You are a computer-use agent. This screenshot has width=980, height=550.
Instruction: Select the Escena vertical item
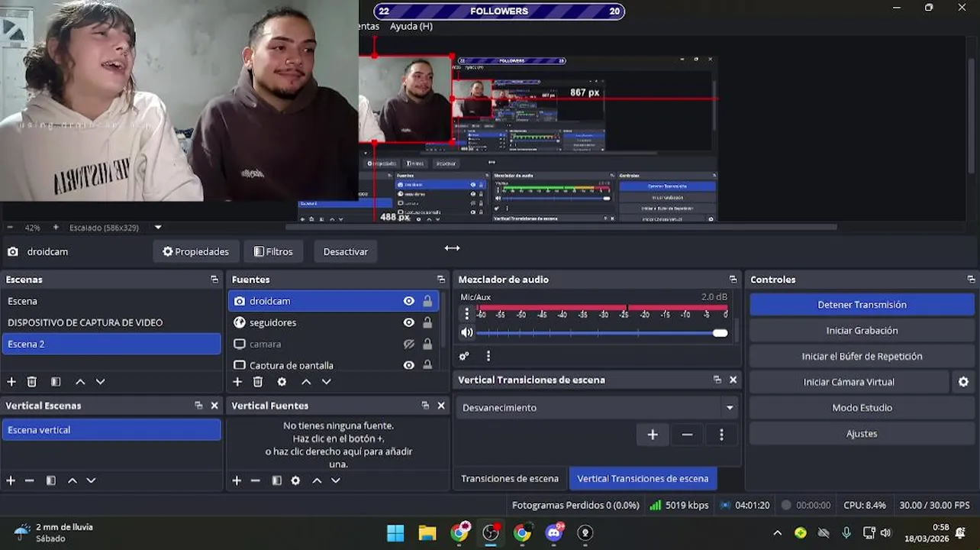(111, 430)
